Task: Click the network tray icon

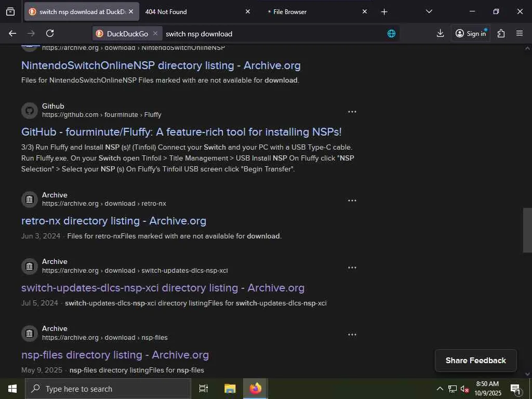Action: pyautogui.click(x=453, y=389)
